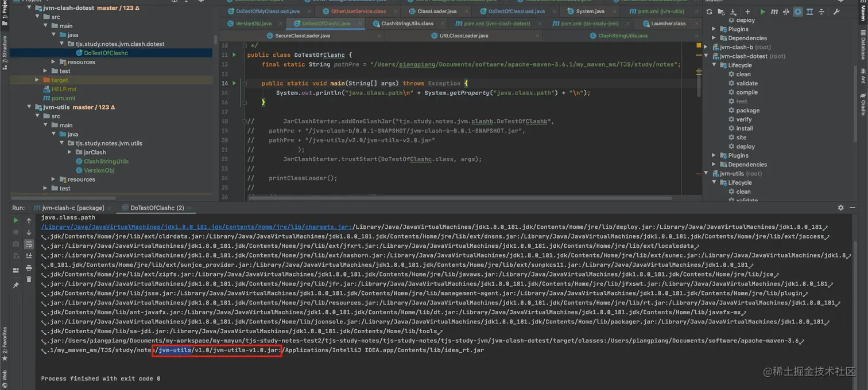Click Maven Download Sources icon
The width and height of the screenshot is (868, 390).
pos(734,11)
